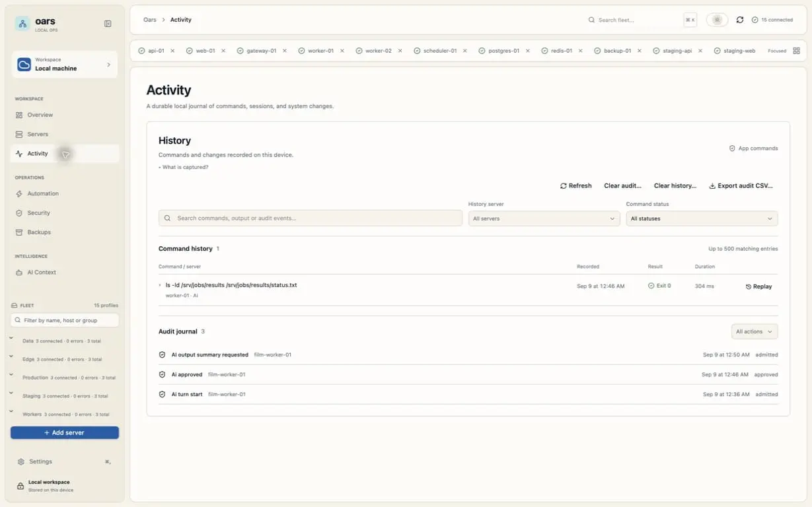Click the Add server button

64,432
